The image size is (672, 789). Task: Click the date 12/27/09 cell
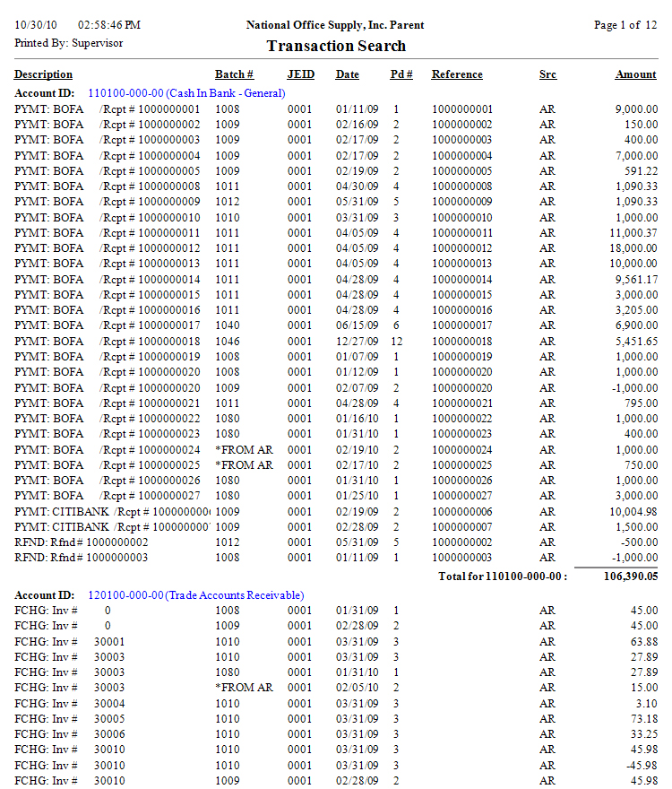coord(357,342)
